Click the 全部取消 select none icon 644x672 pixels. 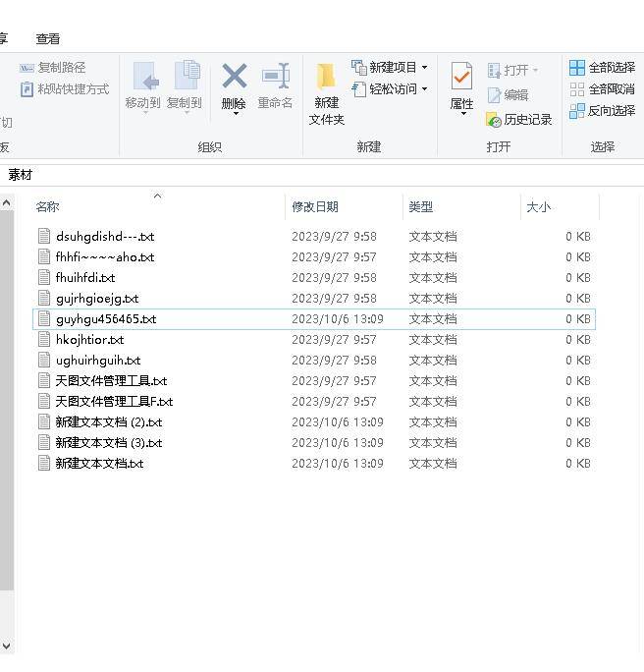pyautogui.click(x=577, y=89)
